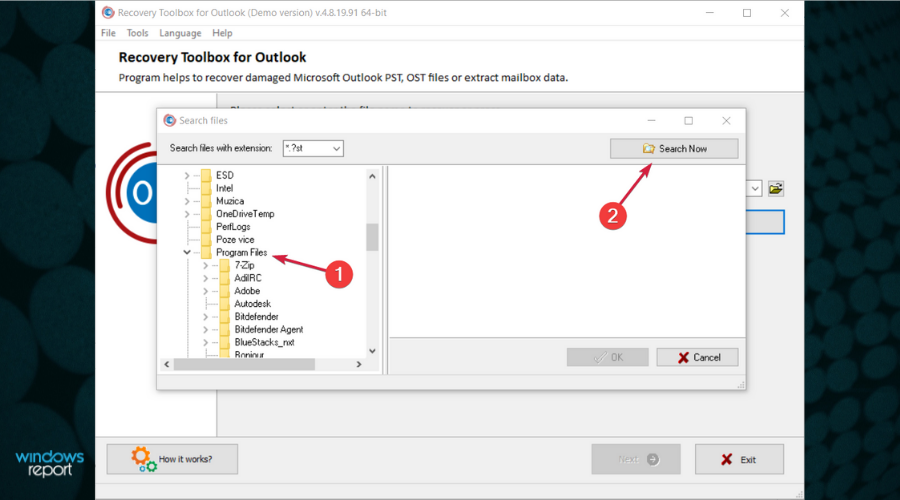
Task: Expand the Muzica folder node
Action: 187,201
